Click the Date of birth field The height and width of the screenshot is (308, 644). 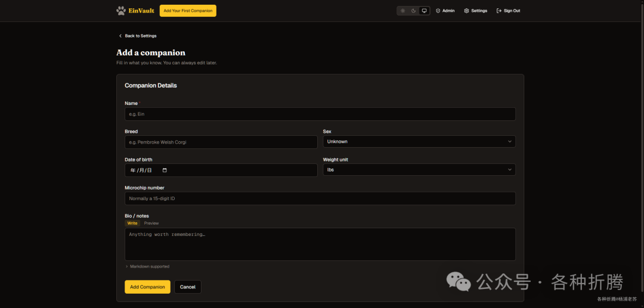pyautogui.click(x=221, y=170)
